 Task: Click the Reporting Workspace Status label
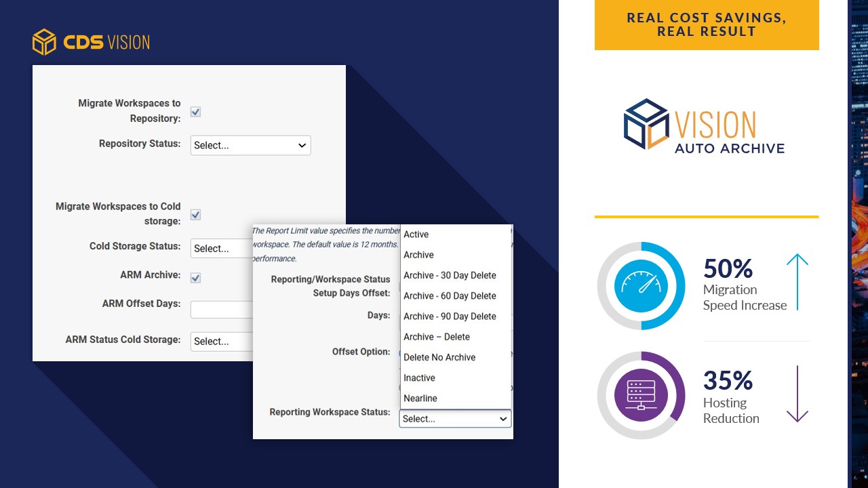coord(330,412)
